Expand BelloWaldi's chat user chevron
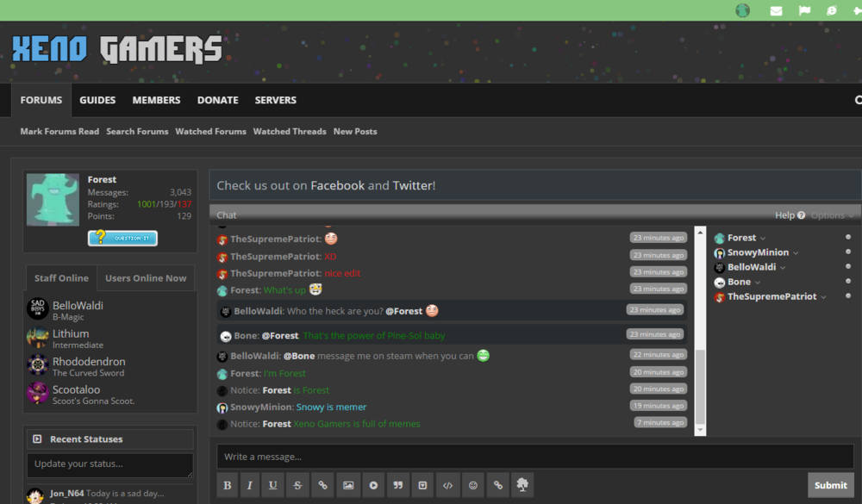Image resolution: width=862 pixels, height=504 pixels. pyautogui.click(x=783, y=268)
